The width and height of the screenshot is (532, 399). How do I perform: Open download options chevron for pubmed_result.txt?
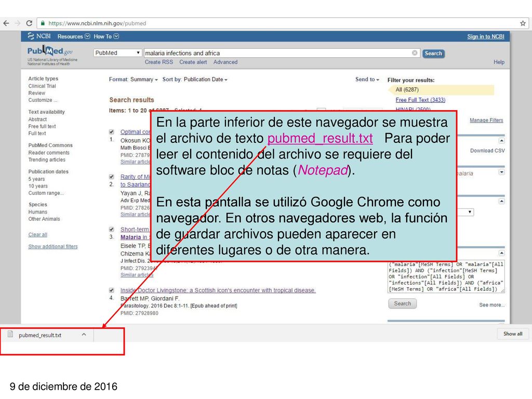tap(84, 335)
